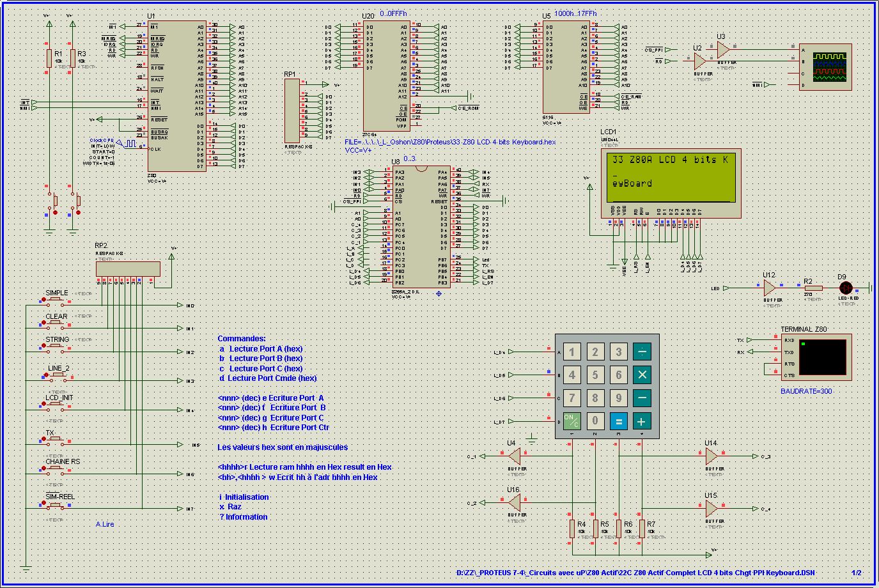Click the U16 buffer symbol
This screenshot has height=588, width=879.
pos(514,503)
